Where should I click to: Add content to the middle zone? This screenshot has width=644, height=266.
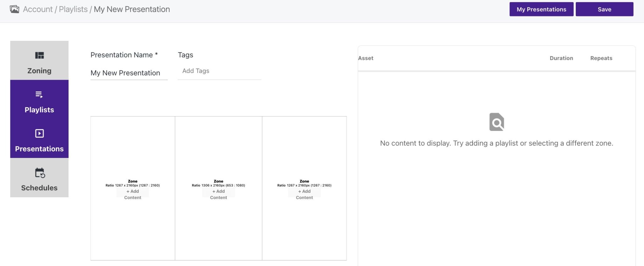pos(219,194)
